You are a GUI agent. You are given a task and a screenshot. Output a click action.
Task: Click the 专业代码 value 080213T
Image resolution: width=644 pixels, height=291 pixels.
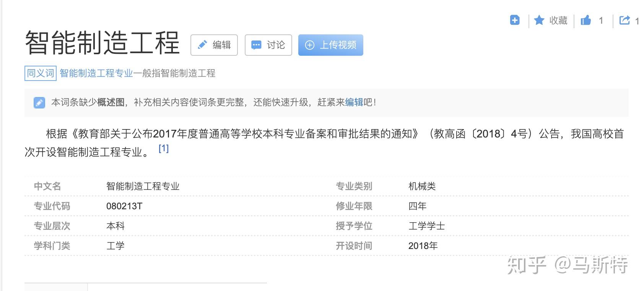point(124,206)
